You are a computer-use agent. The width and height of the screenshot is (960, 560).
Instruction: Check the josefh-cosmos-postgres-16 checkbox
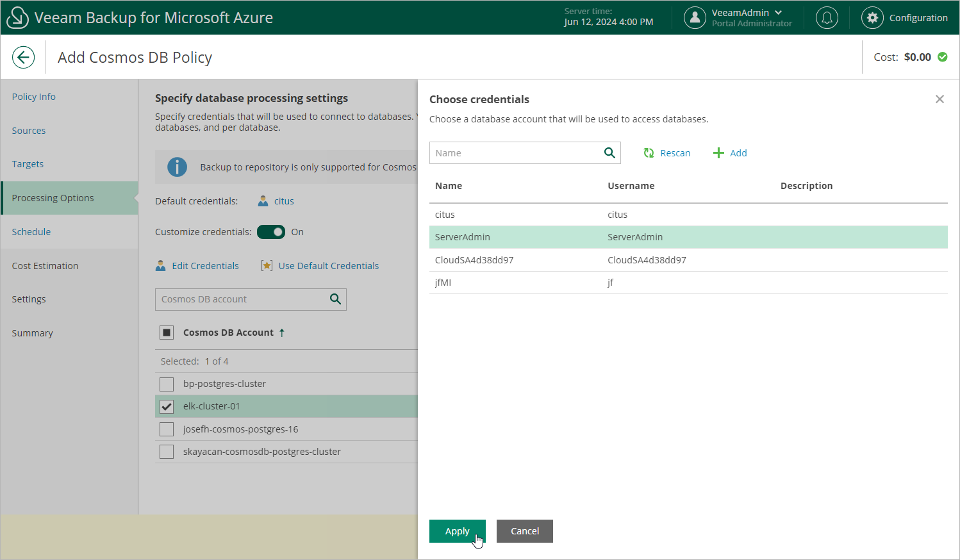pos(167,429)
